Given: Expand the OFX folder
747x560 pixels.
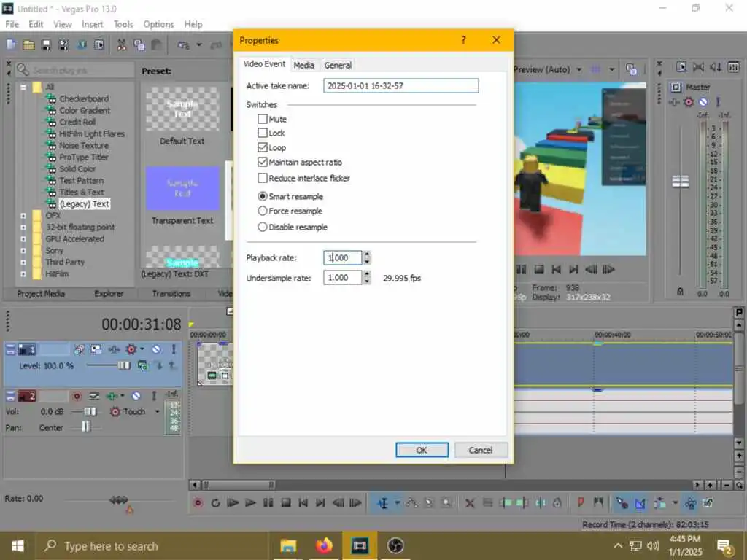Looking at the screenshot, I should (x=23, y=215).
